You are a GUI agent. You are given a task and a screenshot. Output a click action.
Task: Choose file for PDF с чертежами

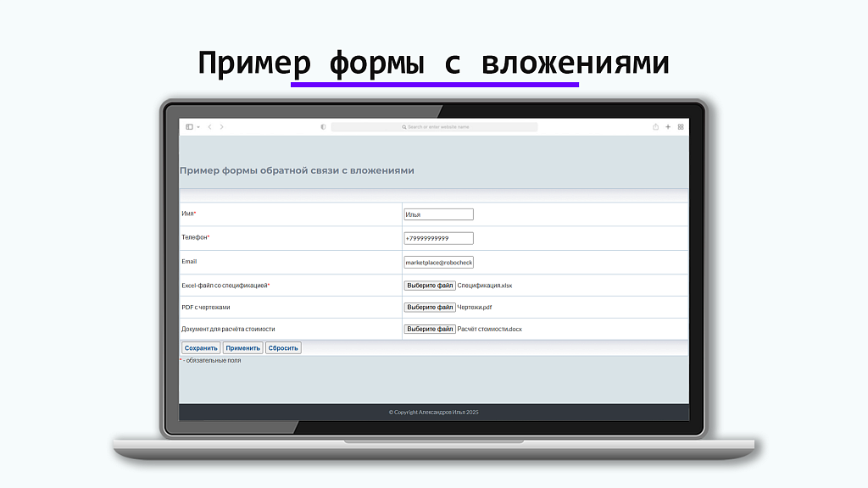430,307
